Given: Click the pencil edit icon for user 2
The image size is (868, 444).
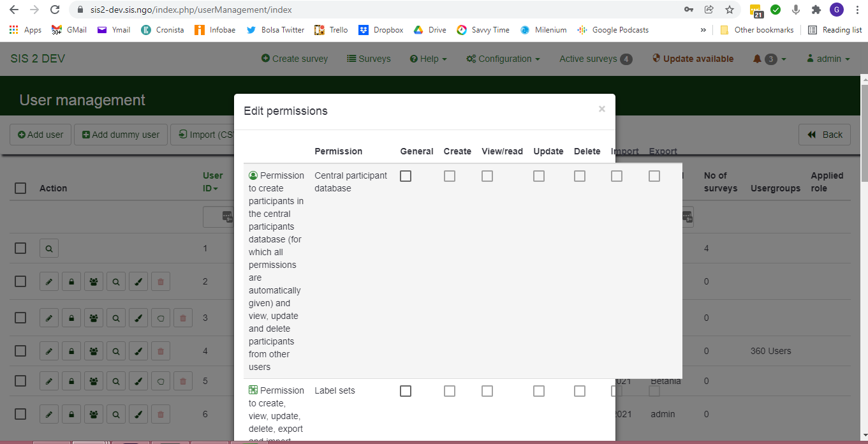Looking at the screenshot, I should tap(49, 281).
